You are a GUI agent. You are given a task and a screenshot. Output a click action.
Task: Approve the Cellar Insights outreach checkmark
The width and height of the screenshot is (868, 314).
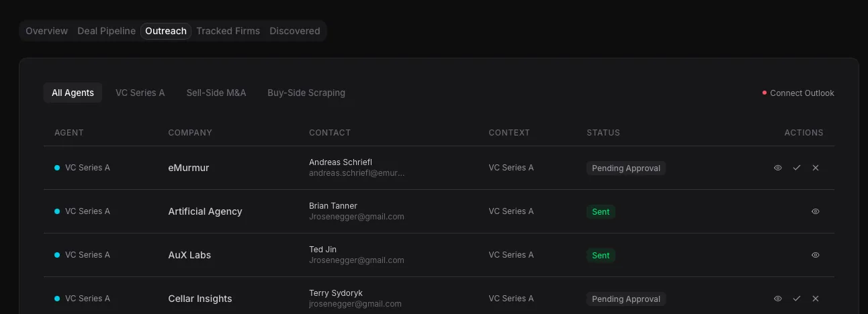click(x=797, y=299)
